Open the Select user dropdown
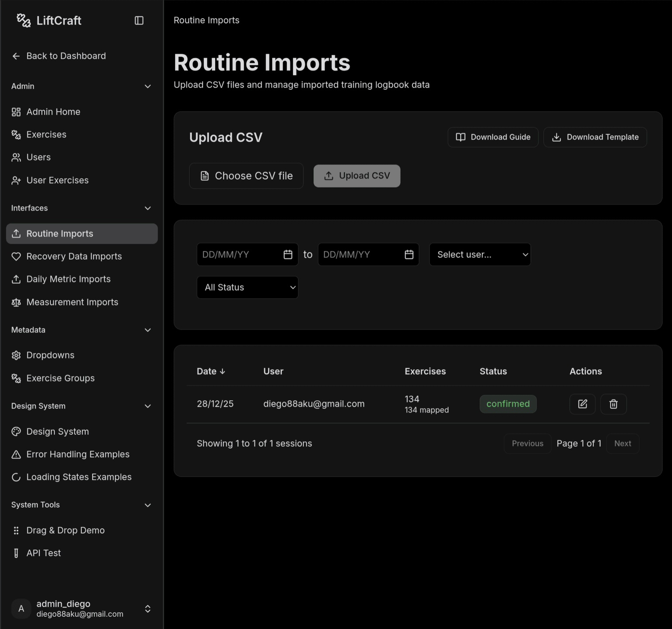 480,254
